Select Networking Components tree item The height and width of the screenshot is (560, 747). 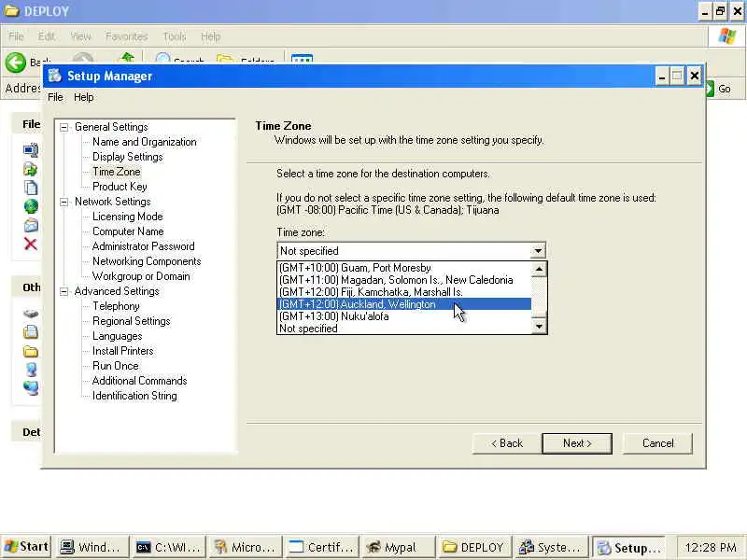[x=147, y=261]
